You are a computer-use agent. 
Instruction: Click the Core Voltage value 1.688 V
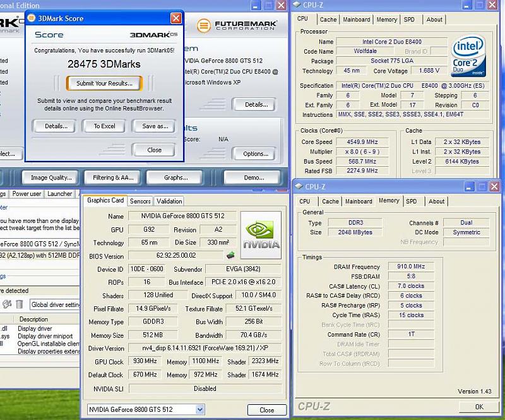(429, 71)
